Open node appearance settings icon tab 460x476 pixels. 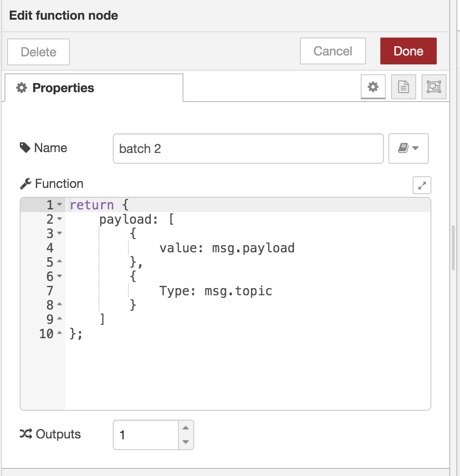pos(434,87)
